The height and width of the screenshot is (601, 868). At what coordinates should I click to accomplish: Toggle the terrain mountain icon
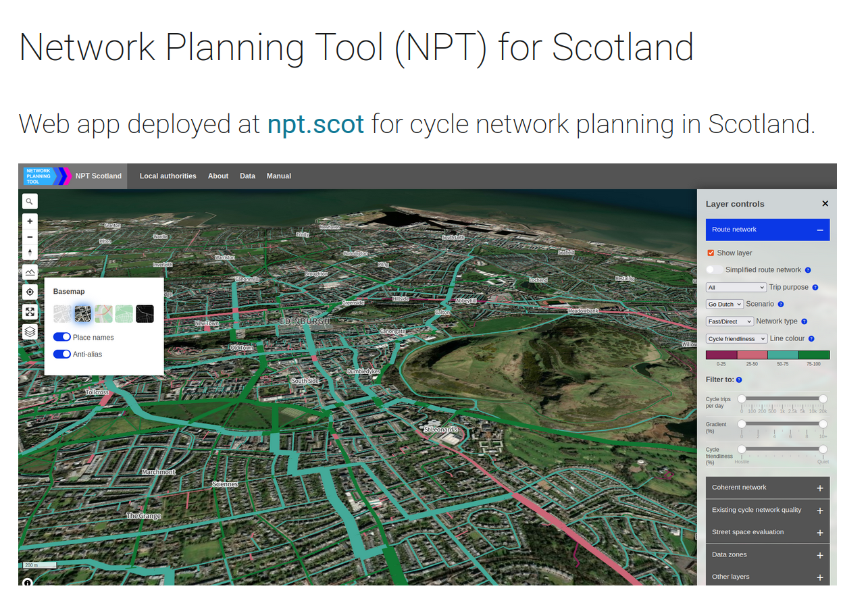(x=30, y=272)
